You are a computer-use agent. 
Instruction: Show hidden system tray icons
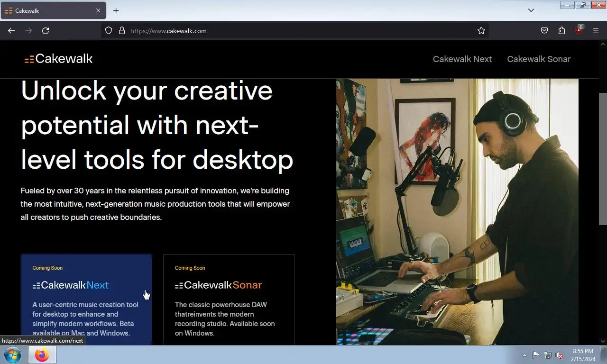coord(524,355)
